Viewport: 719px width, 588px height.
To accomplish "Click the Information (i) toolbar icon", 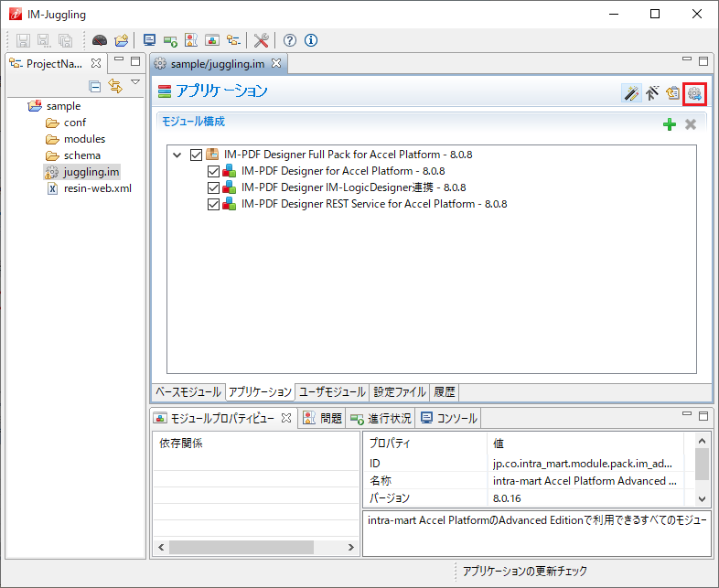I will (x=311, y=40).
